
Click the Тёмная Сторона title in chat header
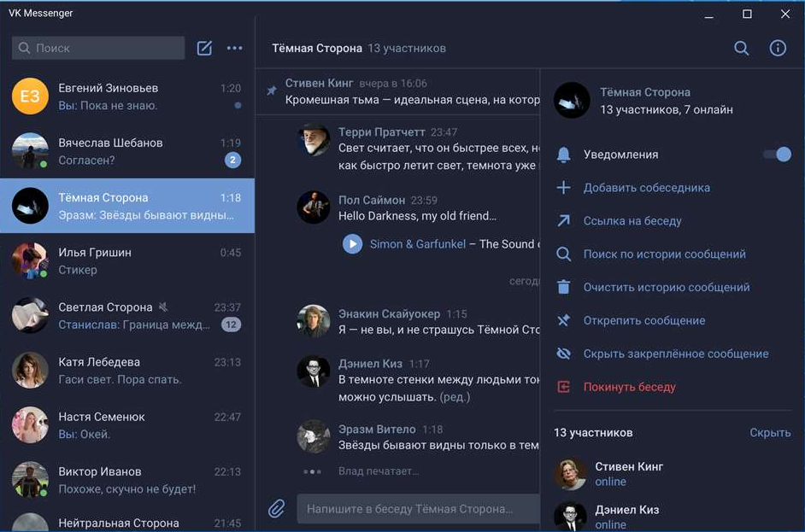[x=317, y=48]
